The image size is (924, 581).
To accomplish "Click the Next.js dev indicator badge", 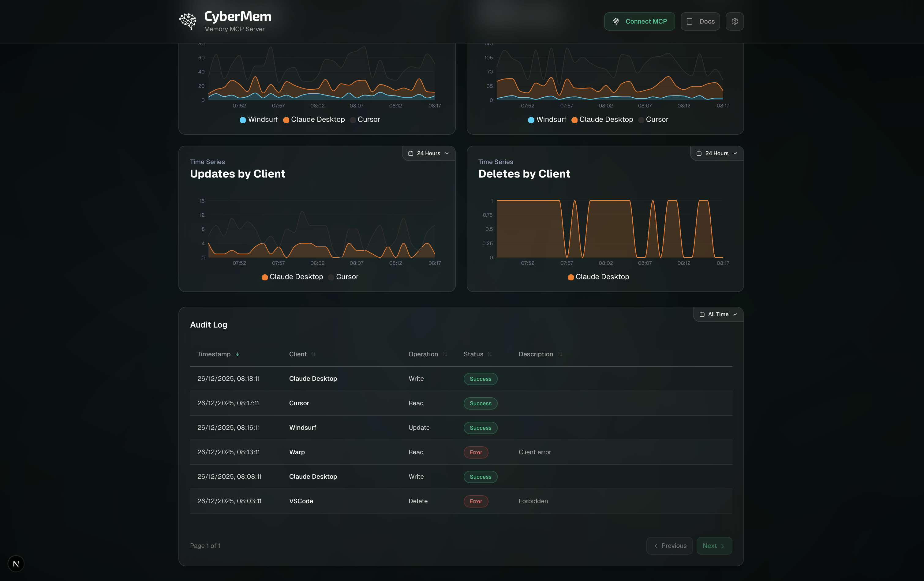I will pos(16,564).
